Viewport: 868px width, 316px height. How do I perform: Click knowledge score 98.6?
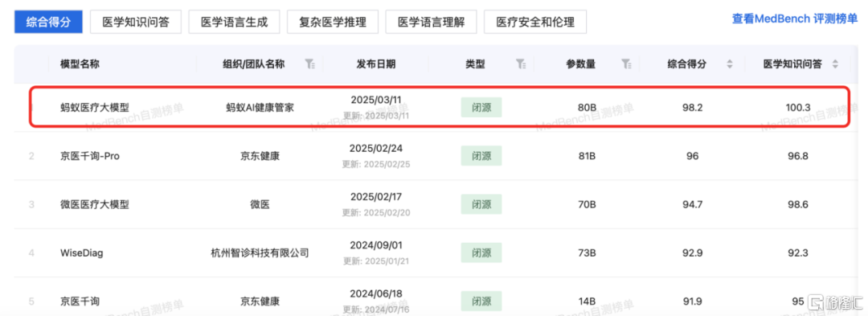click(798, 204)
